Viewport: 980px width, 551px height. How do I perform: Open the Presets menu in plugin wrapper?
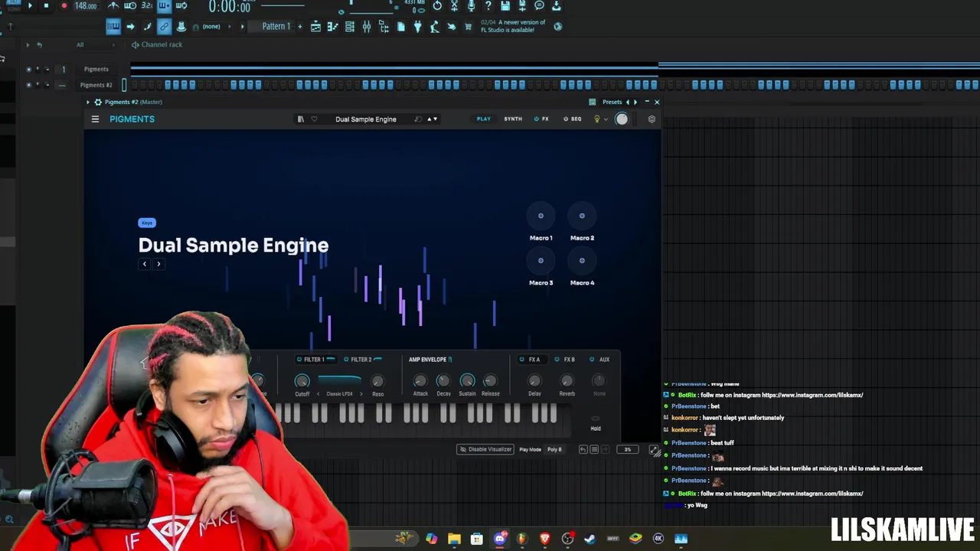[612, 102]
